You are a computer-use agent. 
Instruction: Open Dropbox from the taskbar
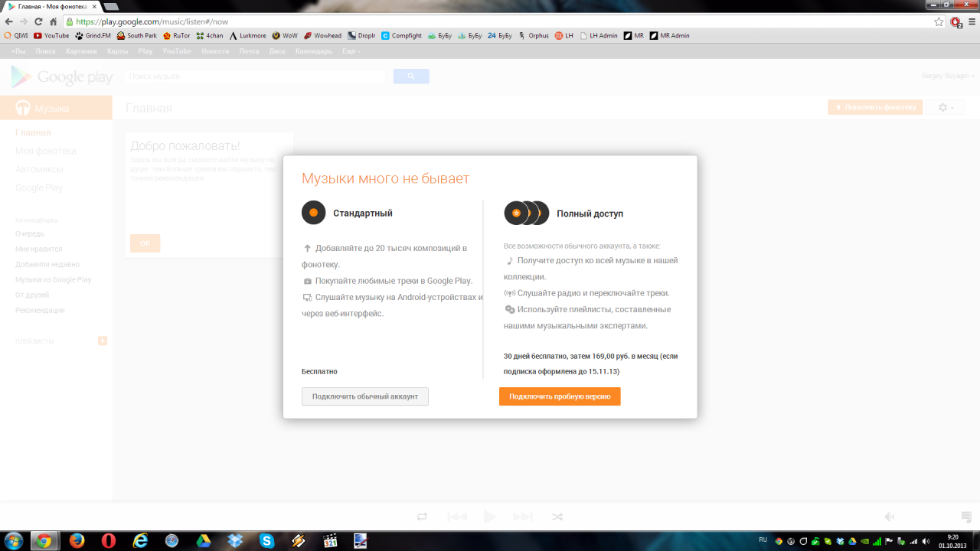(x=235, y=540)
